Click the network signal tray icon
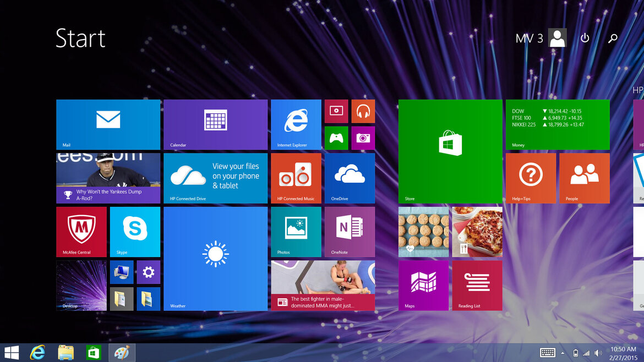The image size is (644, 362). 587,353
